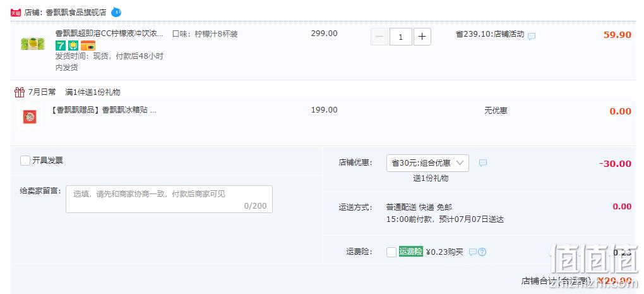Select the flavor text 柠檬汁8杯装
This screenshot has width=644, height=294.
pos(216,34)
